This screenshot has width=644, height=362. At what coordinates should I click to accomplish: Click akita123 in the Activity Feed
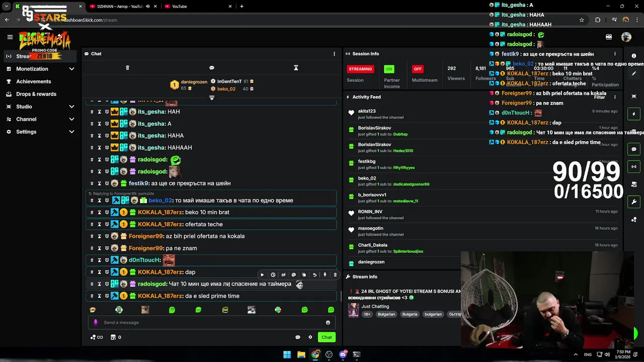click(x=367, y=111)
